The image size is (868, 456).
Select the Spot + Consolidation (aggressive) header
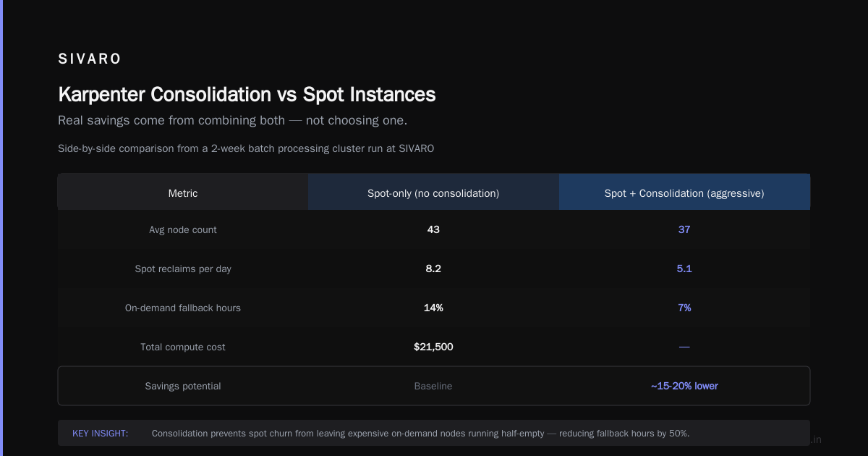(684, 193)
